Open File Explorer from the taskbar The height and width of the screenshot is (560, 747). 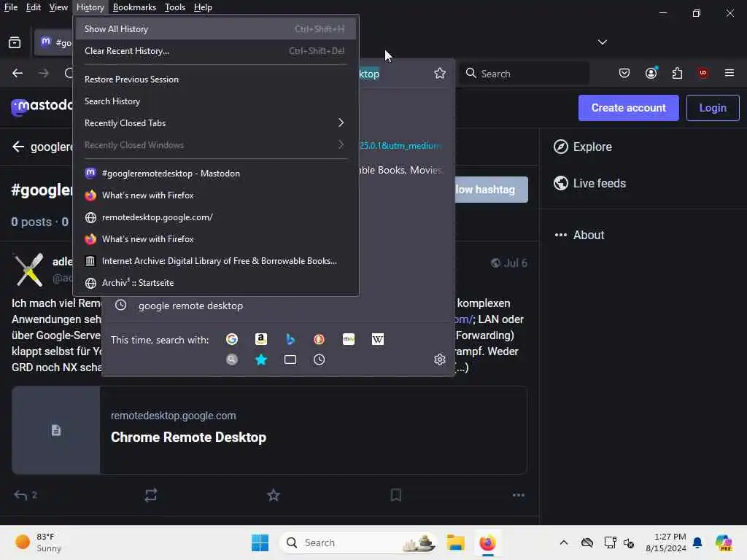click(455, 542)
